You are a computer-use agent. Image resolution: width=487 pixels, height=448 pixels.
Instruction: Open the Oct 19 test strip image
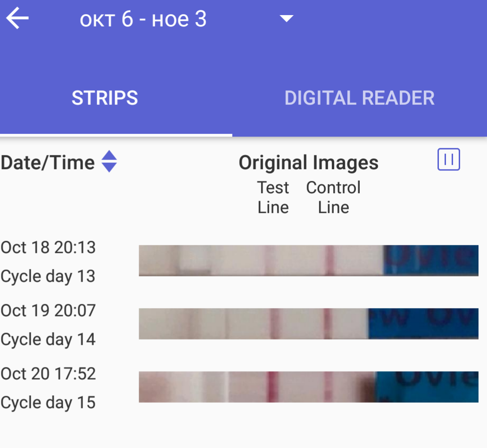308,324
